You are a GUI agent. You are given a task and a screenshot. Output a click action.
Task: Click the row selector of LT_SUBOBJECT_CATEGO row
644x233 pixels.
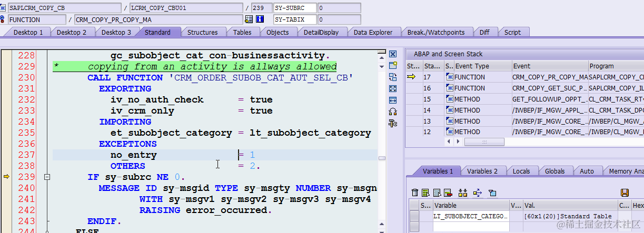415,216
